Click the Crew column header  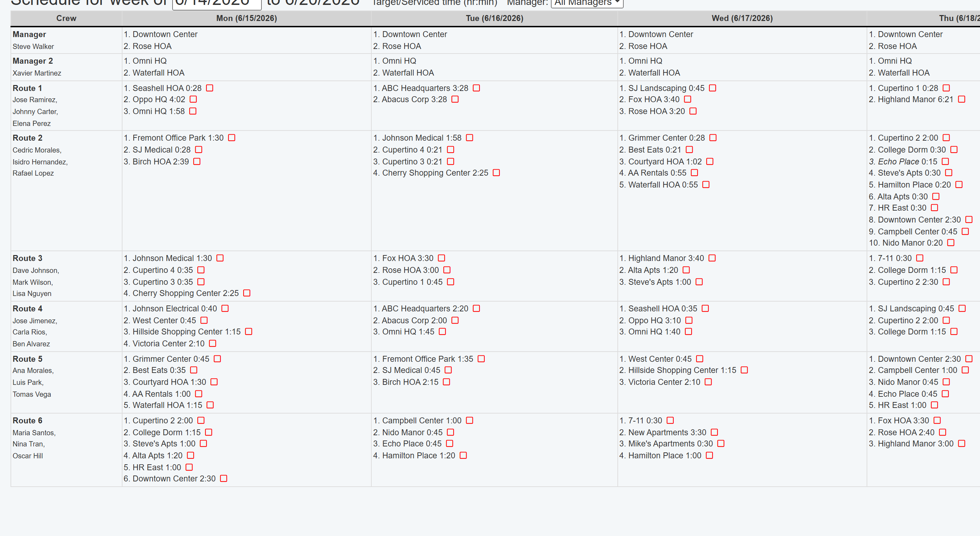[66, 18]
